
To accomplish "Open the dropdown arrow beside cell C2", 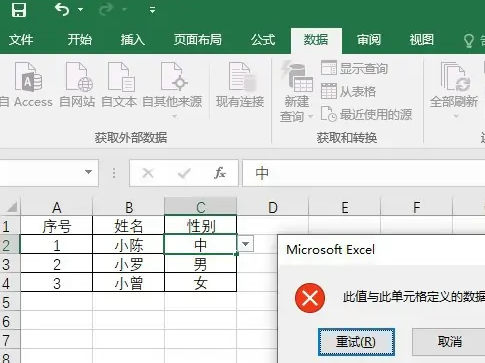I will [246, 244].
